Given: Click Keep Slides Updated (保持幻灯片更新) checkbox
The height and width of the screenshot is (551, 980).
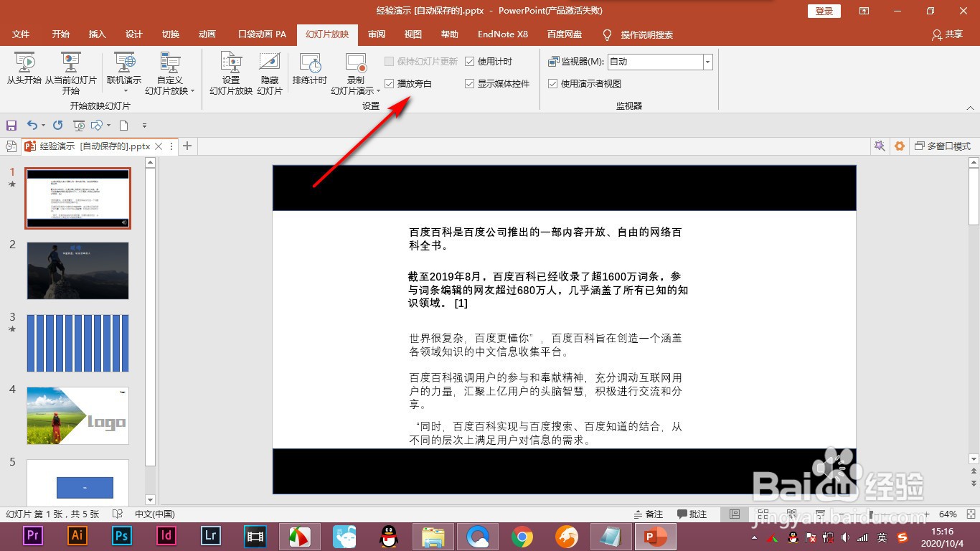Looking at the screenshot, I should (x=390, y=62).
